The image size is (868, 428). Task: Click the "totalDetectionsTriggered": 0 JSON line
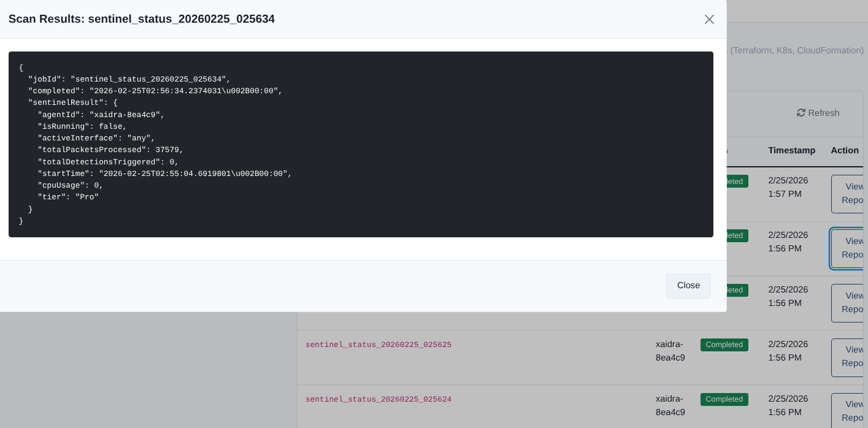pos(108,162)
